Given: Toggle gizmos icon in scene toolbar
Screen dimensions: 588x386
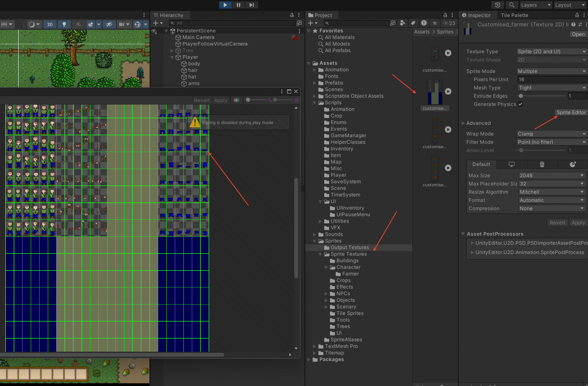Looking at the screenshot, I should pos(138,24).
